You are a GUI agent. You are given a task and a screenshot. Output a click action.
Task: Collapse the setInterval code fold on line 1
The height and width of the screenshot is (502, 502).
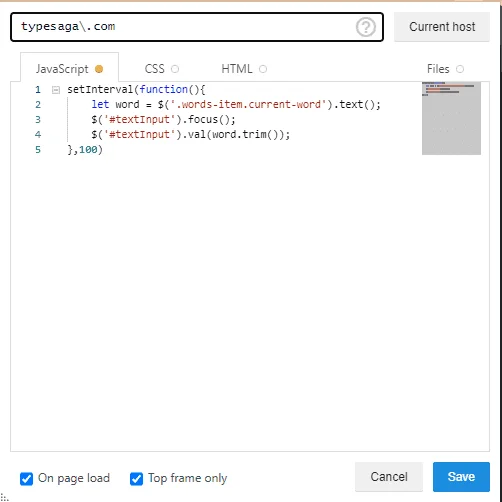56,90
